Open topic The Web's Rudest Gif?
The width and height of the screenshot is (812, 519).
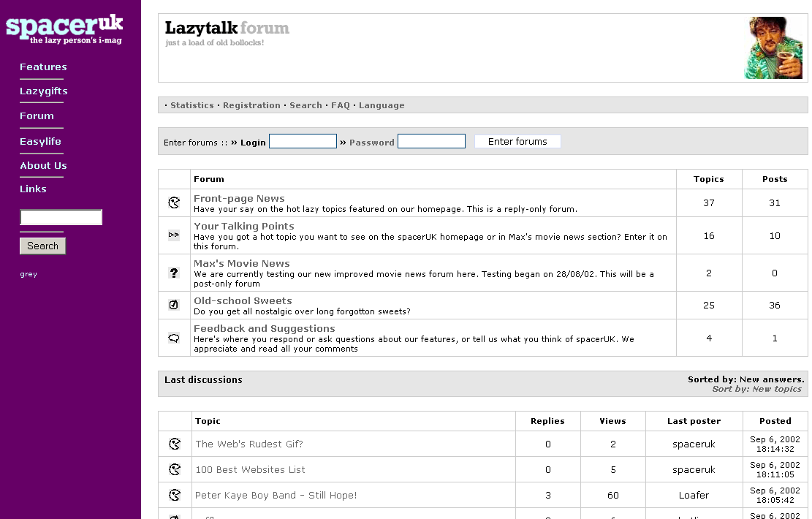pos(249,444)
